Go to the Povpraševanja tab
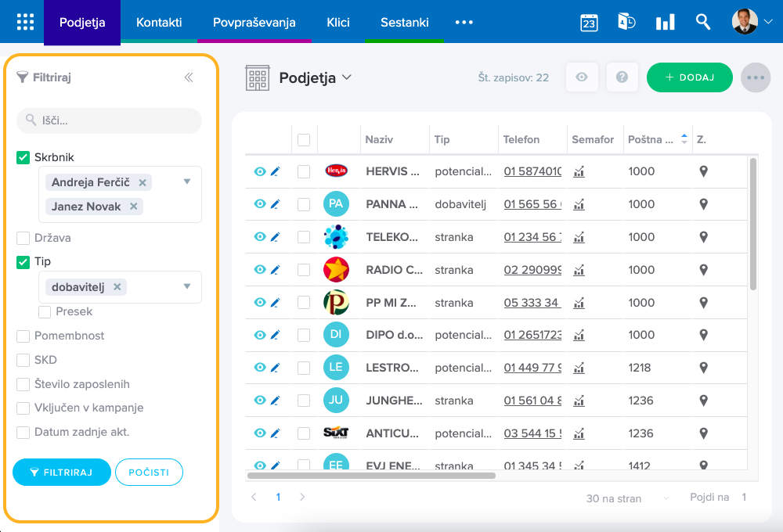Image resolution: width=783 pixels, height=532 pixels. [x=254, y=22]
